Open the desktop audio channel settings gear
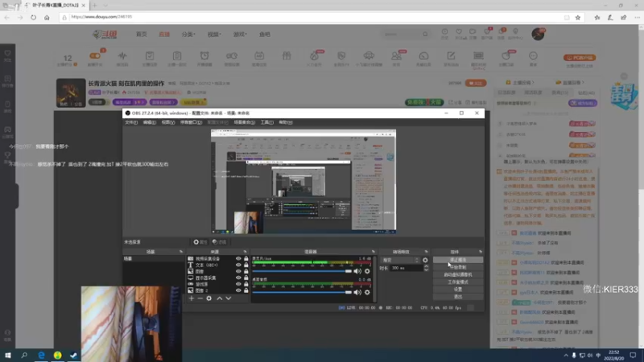Viewport: 644px width, 362px height. [x=367, y=292]
